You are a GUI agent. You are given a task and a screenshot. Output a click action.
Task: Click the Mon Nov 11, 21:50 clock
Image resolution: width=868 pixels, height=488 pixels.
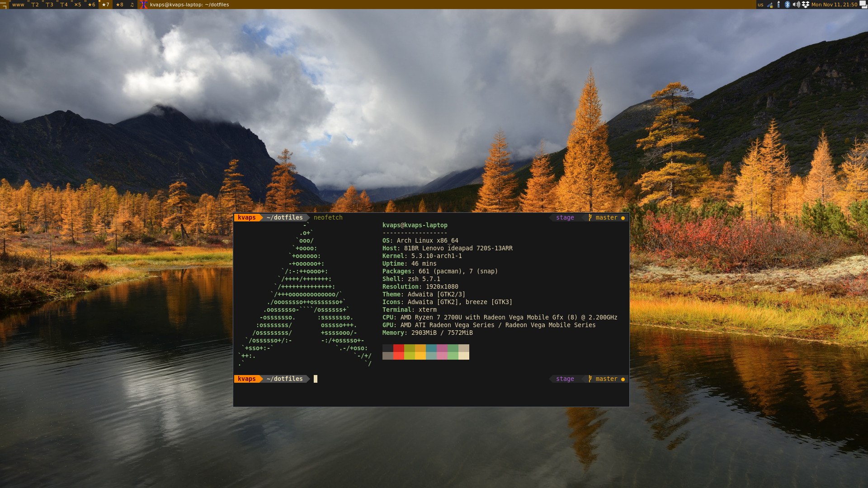coord(834,5)
